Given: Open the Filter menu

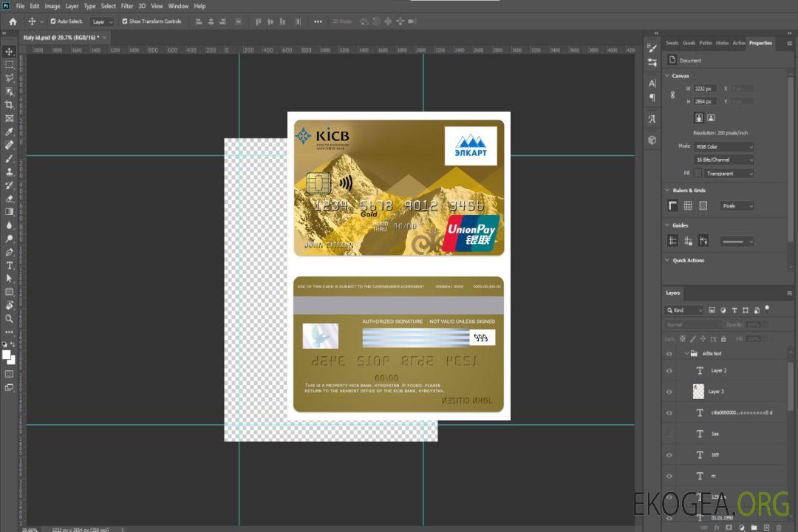Looking at the screenshot, I should (x=127, y=6).
